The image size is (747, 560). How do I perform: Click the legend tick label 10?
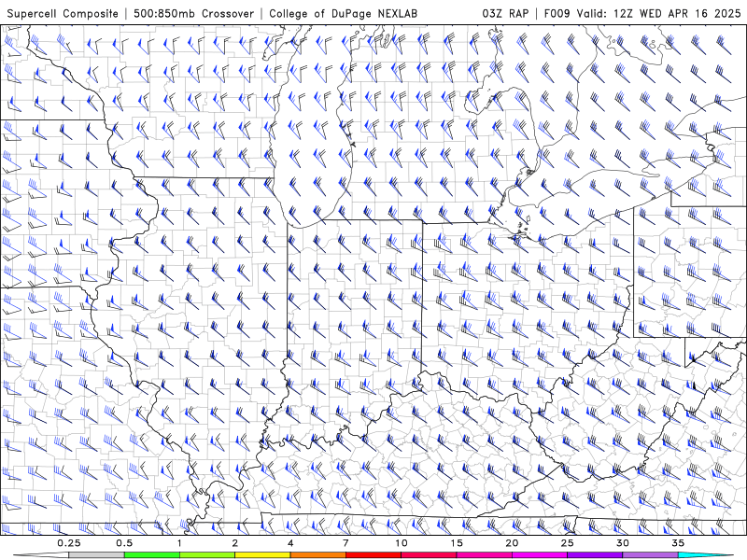(x=402, y=543)
